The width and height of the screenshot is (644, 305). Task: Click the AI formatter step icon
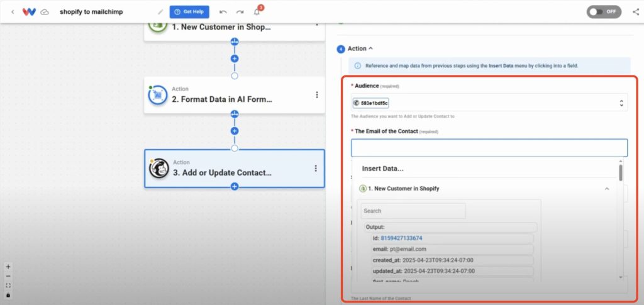(158, 95)
